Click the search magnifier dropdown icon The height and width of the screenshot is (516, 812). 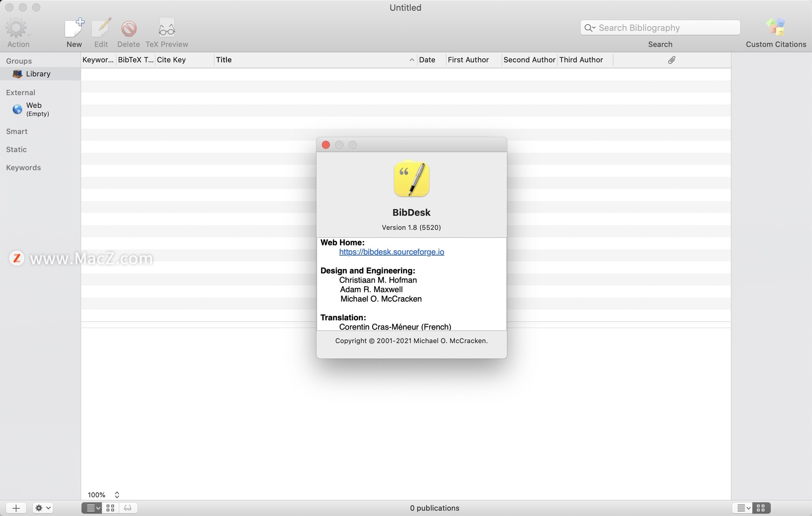(590, 28)
